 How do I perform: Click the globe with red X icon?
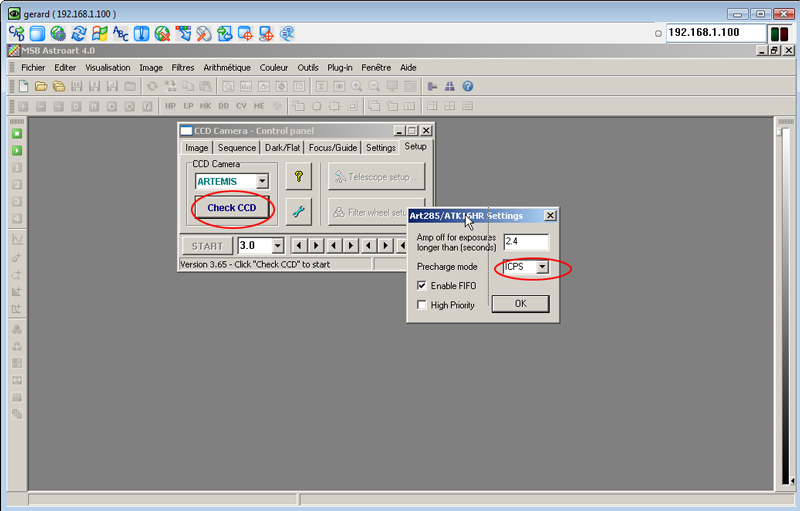point(162,34)
